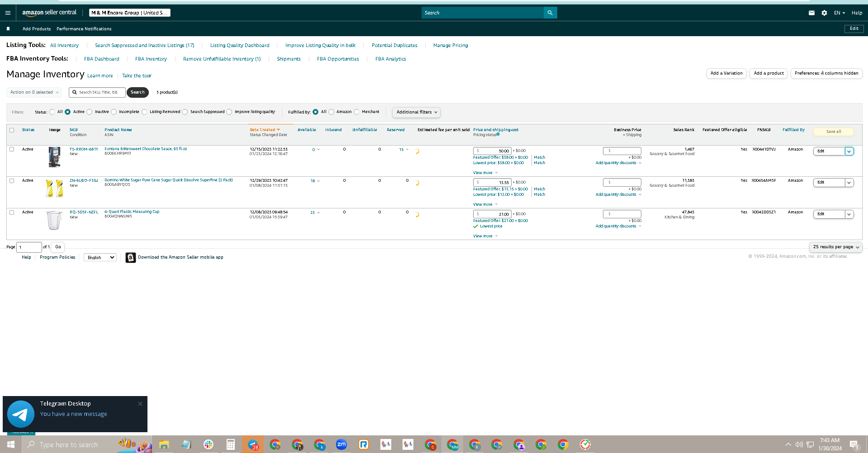Click the Page number input field

tap(29, 247)
